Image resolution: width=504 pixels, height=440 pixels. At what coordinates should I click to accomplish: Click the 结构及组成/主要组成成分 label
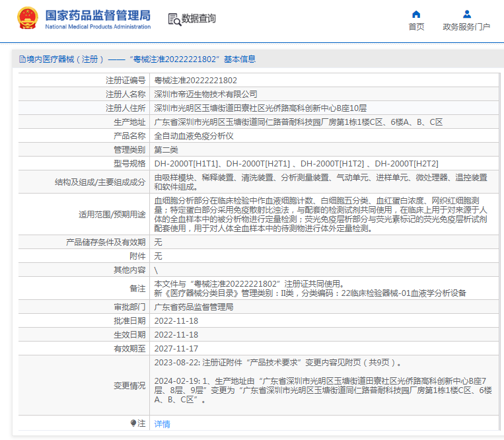(x=100, y=182)
